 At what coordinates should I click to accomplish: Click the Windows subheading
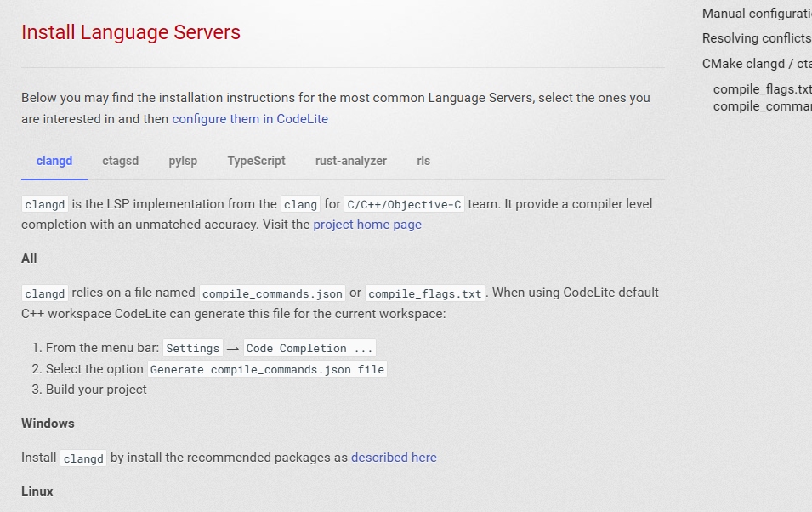(48, 424)
